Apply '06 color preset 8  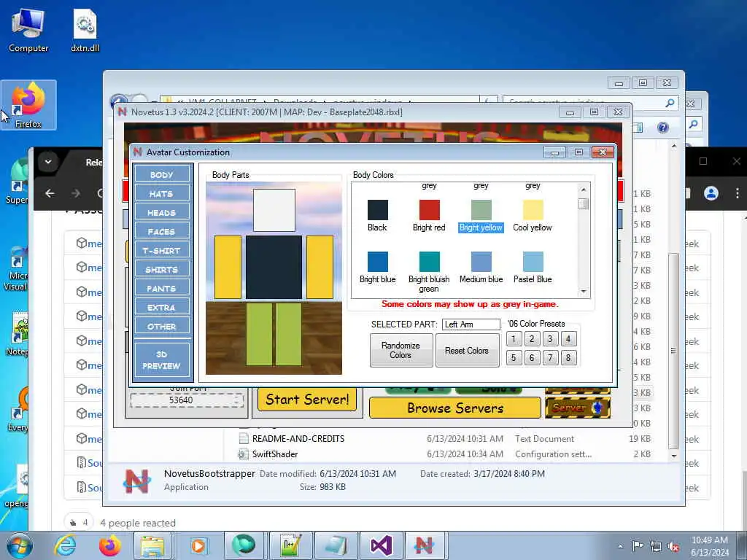tap(568, 357)
